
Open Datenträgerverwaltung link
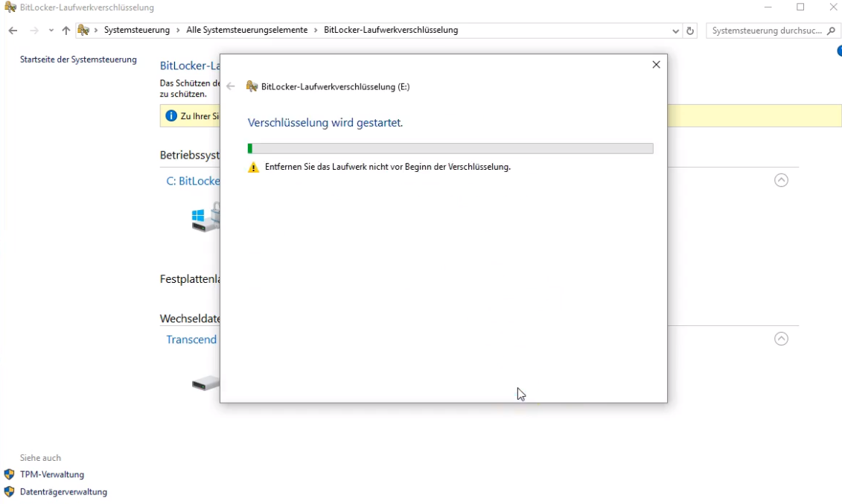pyautogui.click(x=63, y=491)
